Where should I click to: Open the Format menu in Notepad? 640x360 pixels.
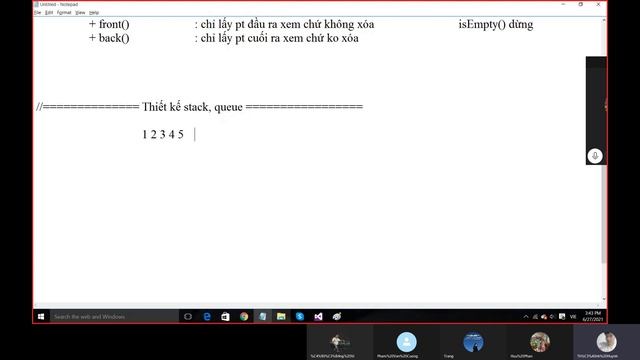64,13
